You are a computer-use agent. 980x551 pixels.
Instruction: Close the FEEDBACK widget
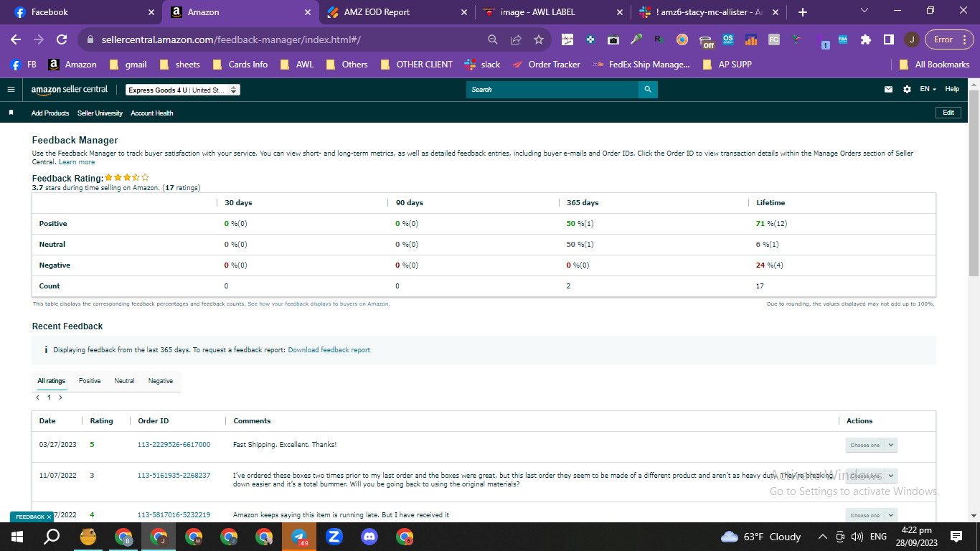[49, 517]
